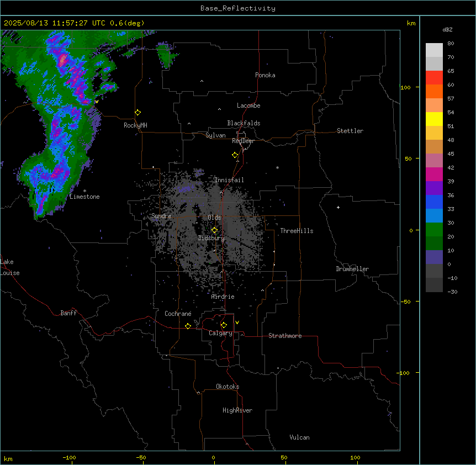
Task: Click the RockyMH label
Action: [135, 125]
